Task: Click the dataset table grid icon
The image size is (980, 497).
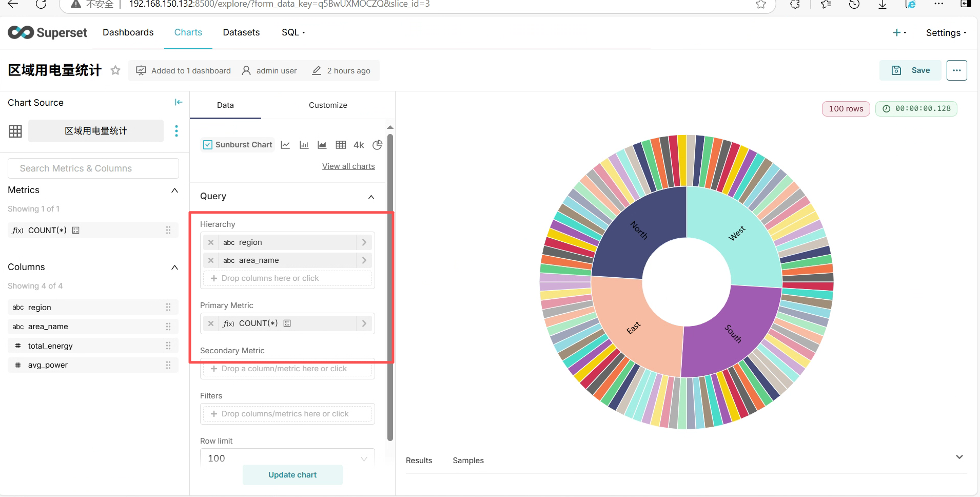Action: coord(15,131)
